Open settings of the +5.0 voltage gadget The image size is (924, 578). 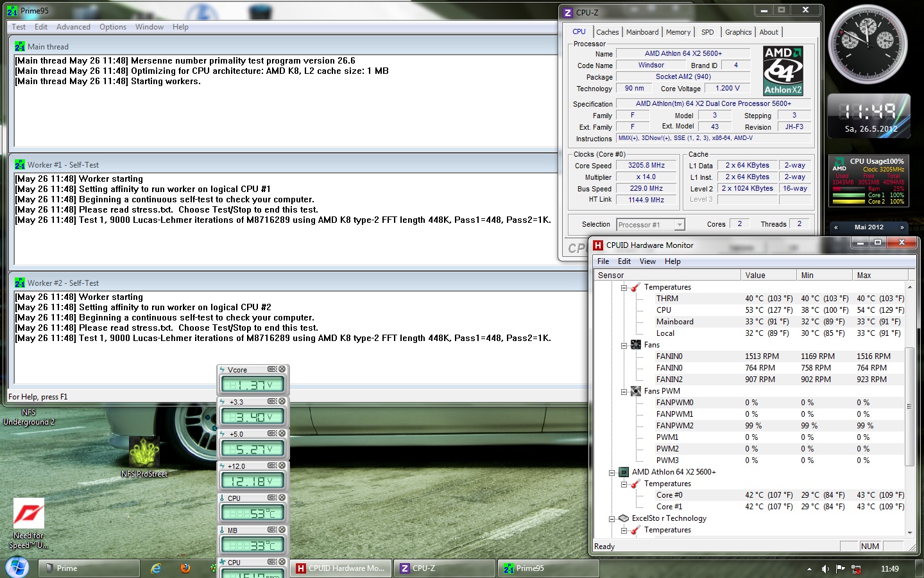(x=272, y=433)
